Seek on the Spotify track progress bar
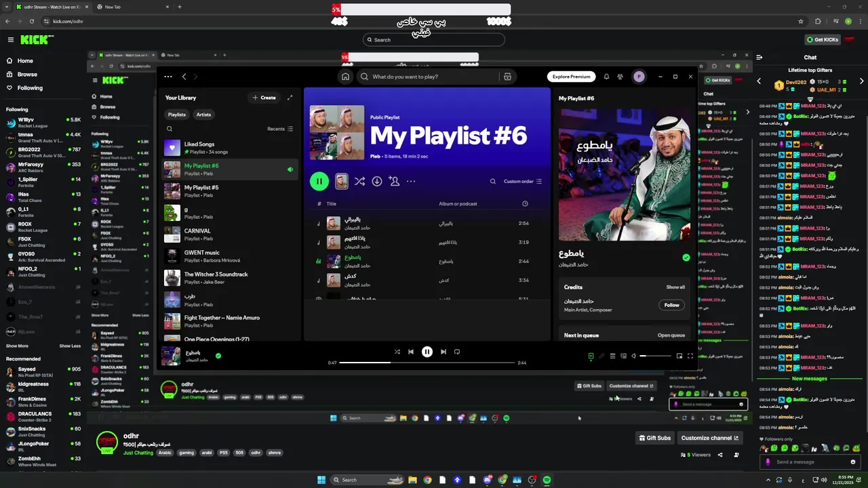This screenshot has height=488, width=868. [427, 363]
